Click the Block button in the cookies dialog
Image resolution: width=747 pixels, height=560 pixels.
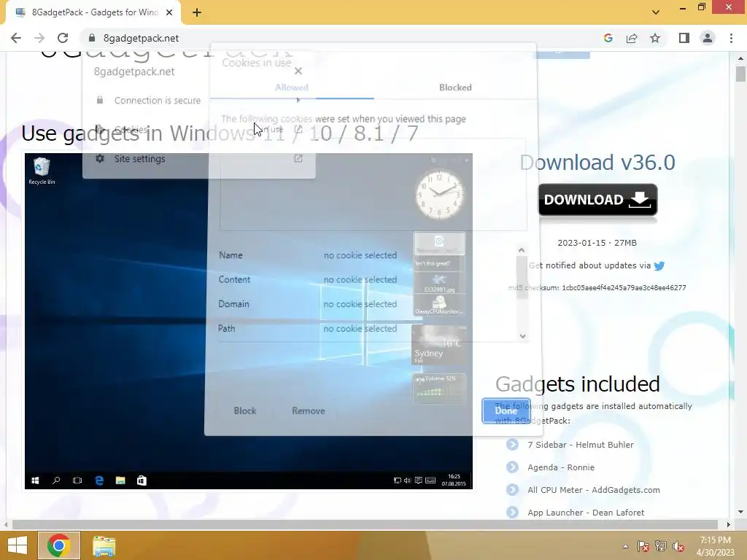point(245,411)
